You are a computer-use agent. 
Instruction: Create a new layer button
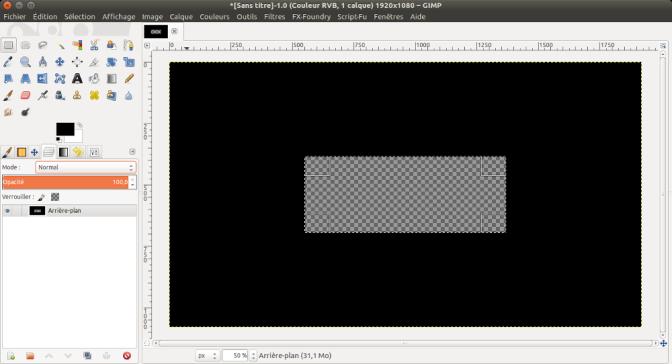point(11,356)
